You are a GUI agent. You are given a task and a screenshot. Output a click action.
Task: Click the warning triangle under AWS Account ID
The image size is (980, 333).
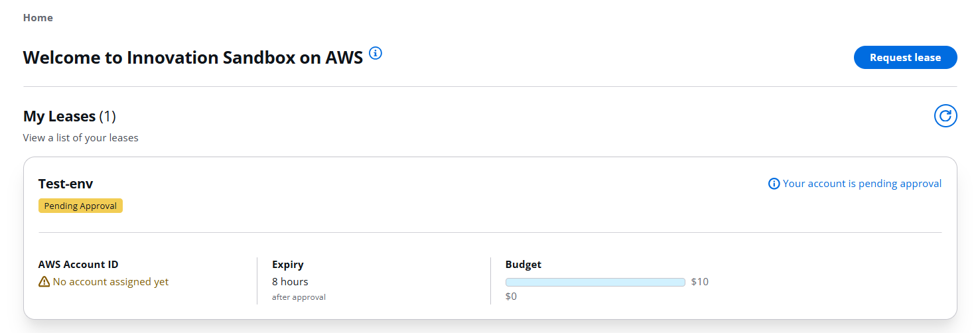(44, 282)
